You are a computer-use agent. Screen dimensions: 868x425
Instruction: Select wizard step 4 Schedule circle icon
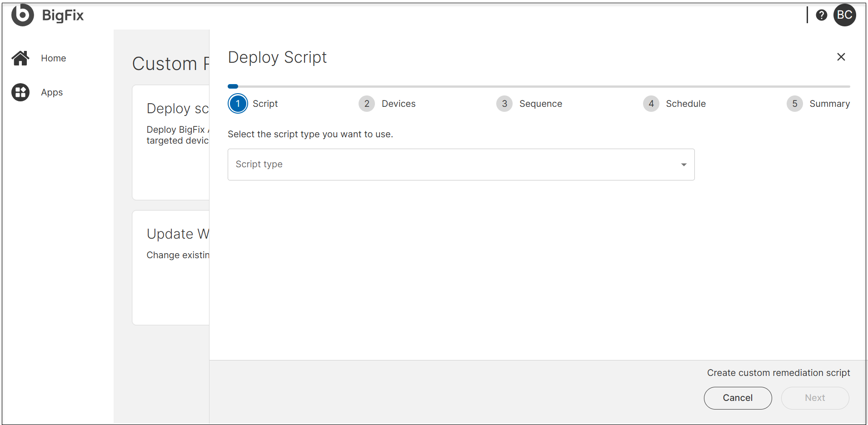[x=651, y=104]
